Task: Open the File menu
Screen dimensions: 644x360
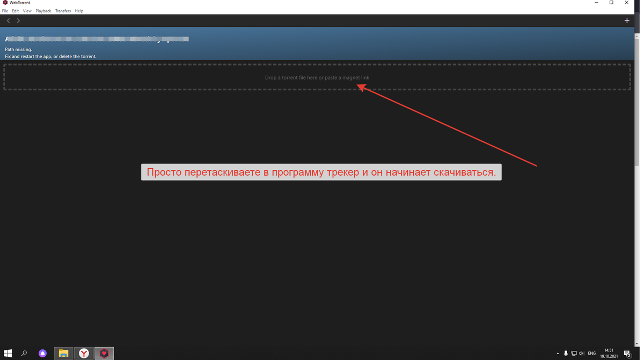Action: [5, 11]
